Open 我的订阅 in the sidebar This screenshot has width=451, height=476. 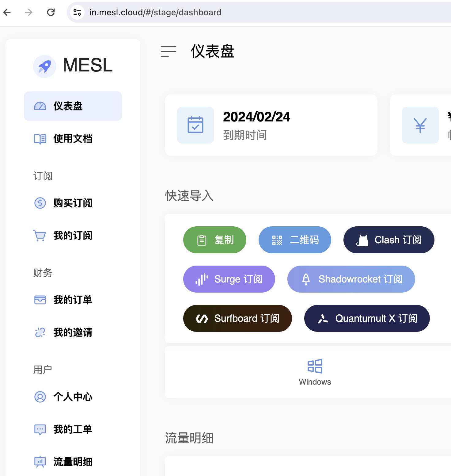click(x=73, y=236)
